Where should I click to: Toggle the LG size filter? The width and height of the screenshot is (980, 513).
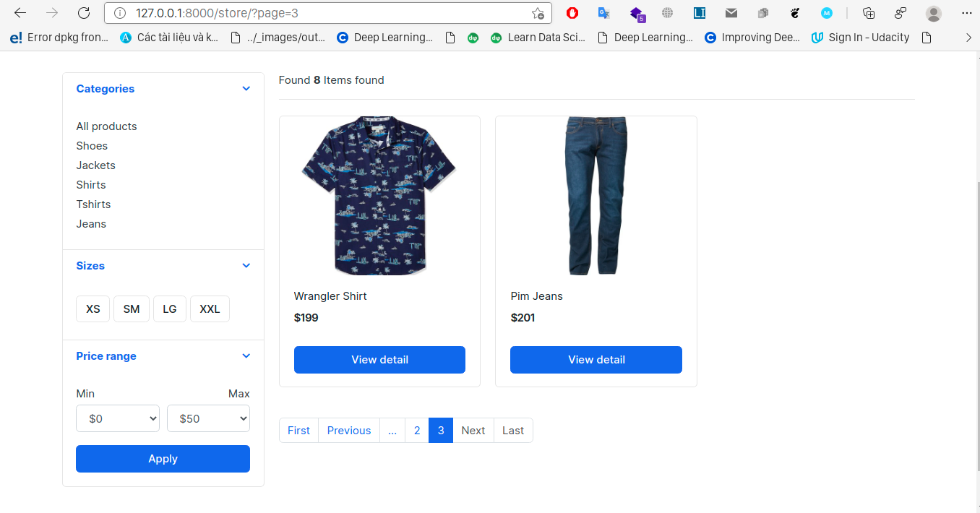point(169,309)
